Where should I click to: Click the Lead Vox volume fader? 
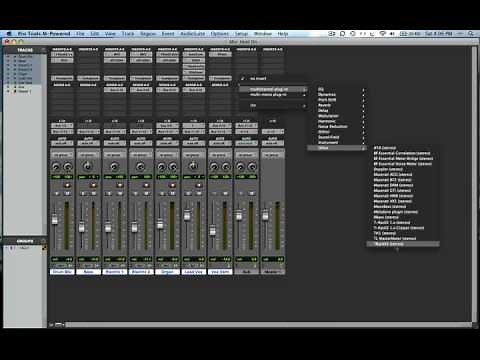(x=187, y=216)
